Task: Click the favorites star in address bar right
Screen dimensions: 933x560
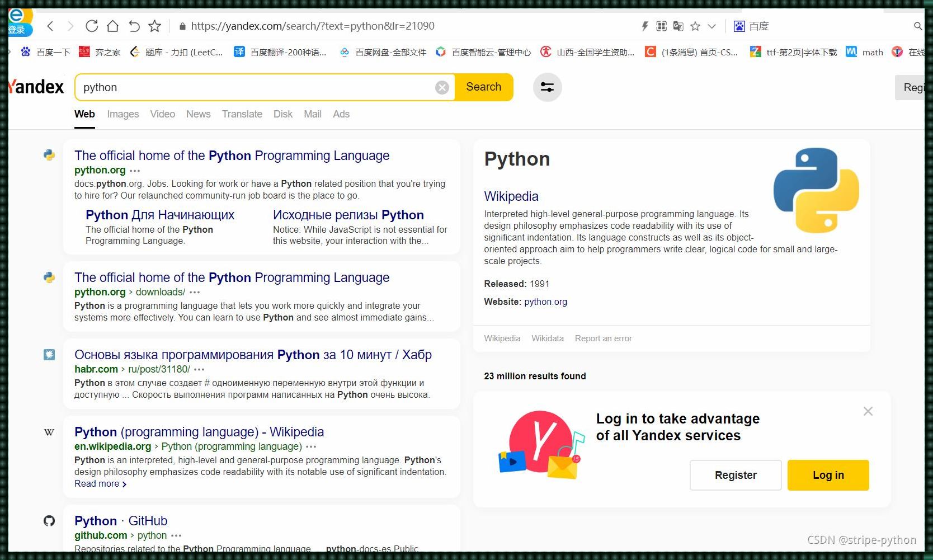Action: [695, 26]
